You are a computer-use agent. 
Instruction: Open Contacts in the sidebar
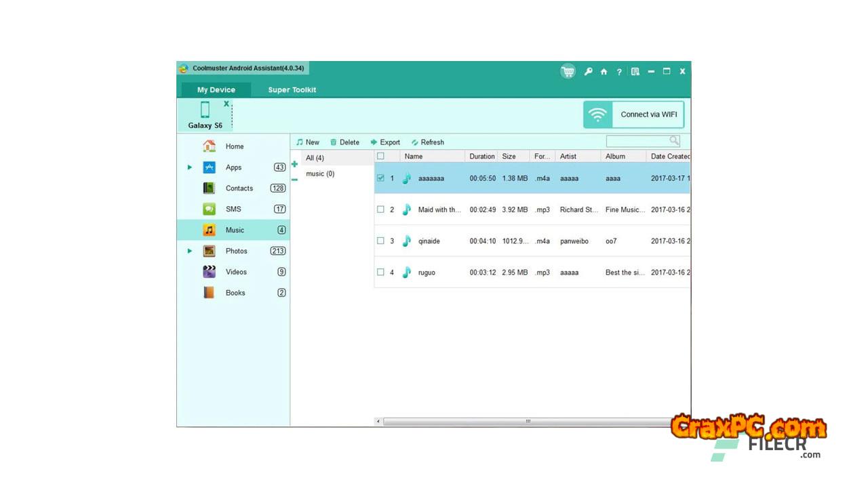coord(239,188)
